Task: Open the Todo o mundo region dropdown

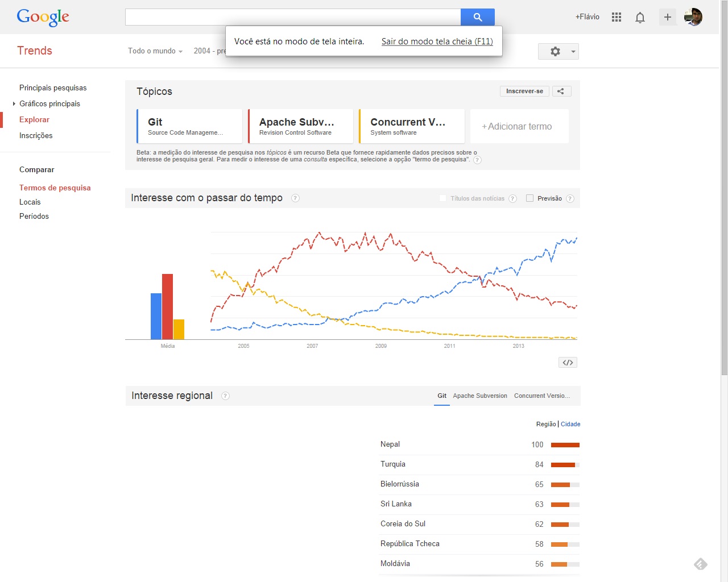Action: tap(155, 51)
